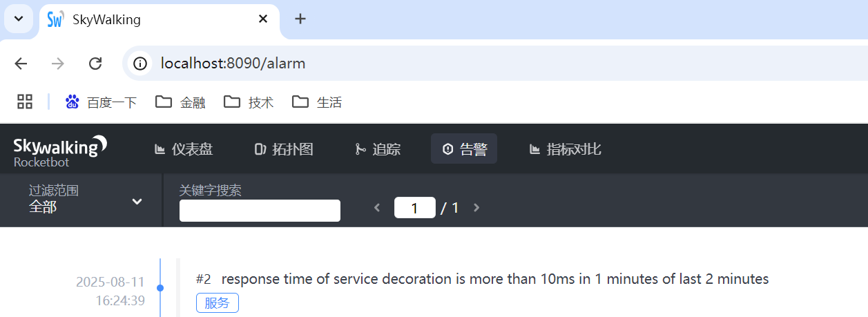
Task: Open the browser tab list chevron
Action: tap(19, 19)
